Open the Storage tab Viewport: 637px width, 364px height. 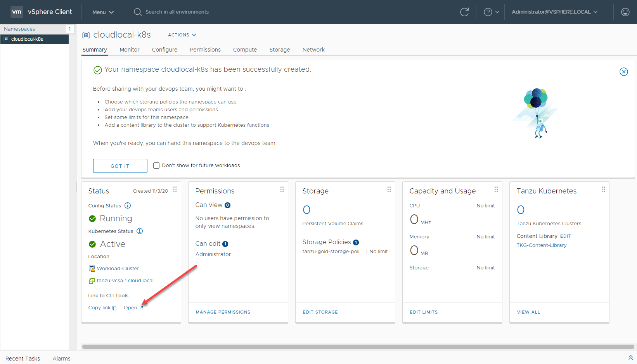(x=279, y=50)
